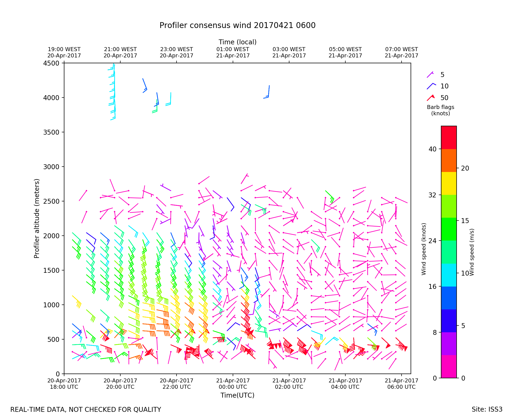
Task: Click the 'REAL-TIME DATA' quality notice text
Action: (x=86, y=409)
